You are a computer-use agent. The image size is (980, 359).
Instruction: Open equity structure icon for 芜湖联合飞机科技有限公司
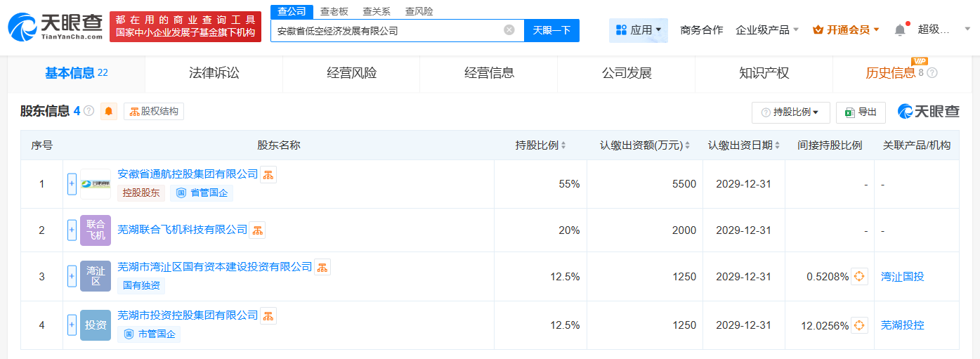click(x=257, y=230)
